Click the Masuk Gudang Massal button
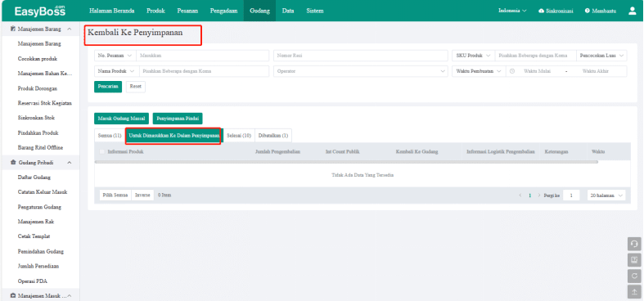 pos(121,119)
